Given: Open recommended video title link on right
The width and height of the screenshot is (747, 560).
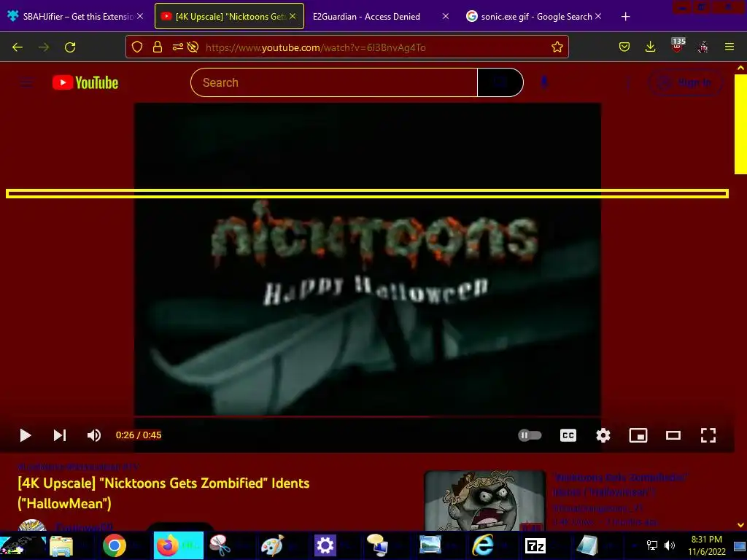Looking at the screenshot, I should pyautogui.click(x=620, y=484).
